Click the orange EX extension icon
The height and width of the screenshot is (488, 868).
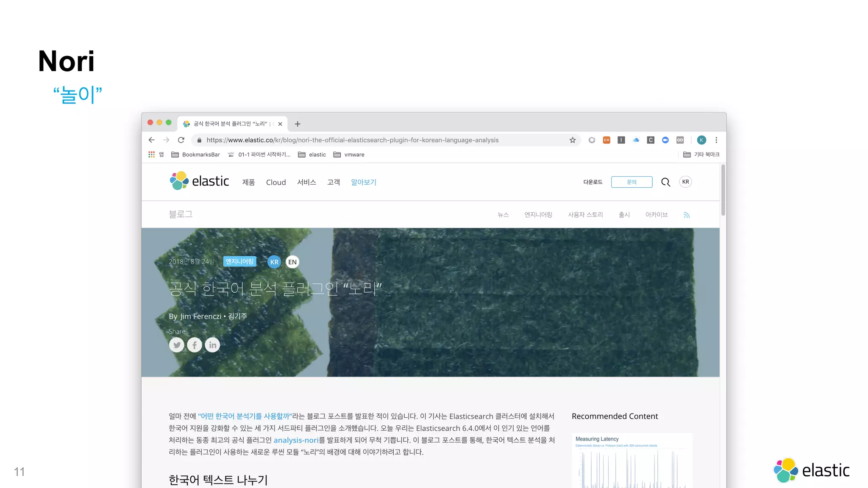click(x=606, y=140)
